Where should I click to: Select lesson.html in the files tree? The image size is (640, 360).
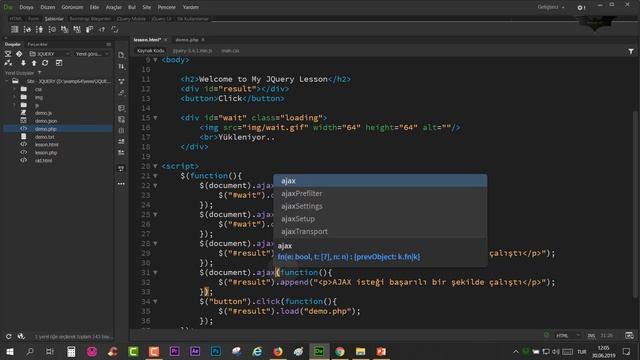tap(47, 144)
